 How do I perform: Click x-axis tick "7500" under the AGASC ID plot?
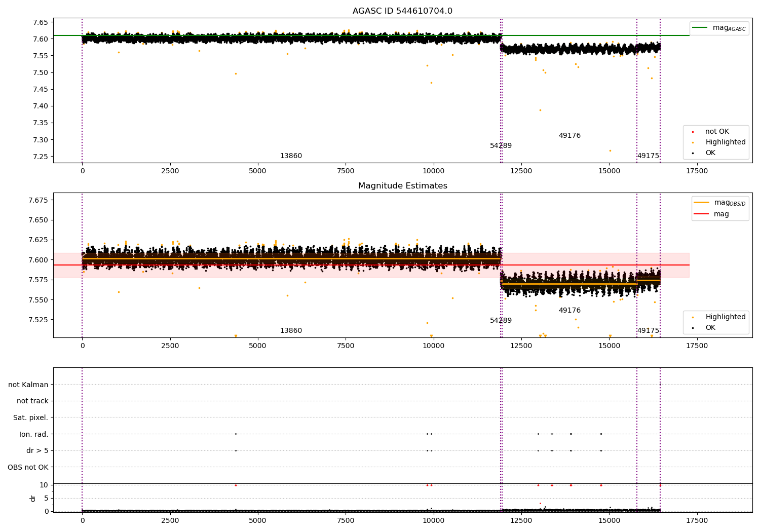(x=346, y=171)
